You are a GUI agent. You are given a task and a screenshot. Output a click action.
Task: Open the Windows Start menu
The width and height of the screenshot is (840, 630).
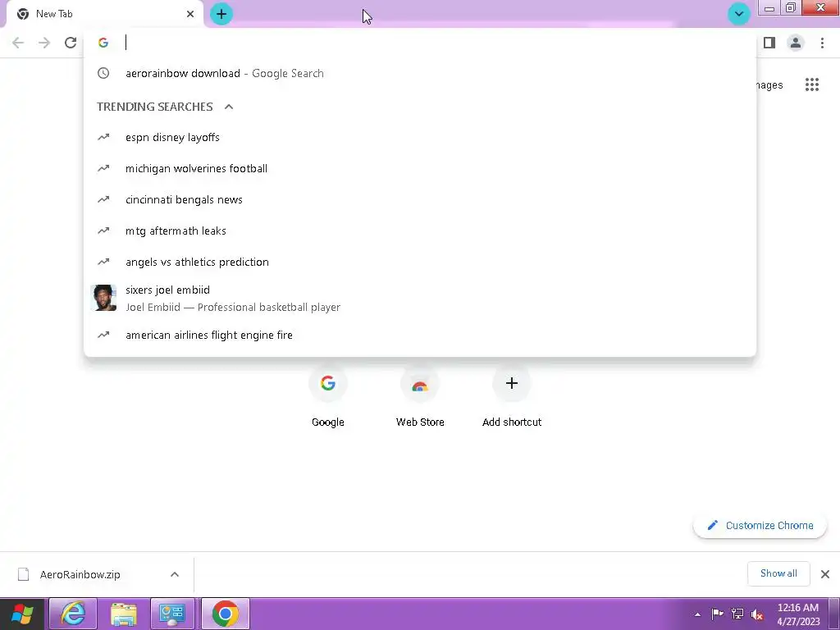pyautogui.click(x=22, y=614)
